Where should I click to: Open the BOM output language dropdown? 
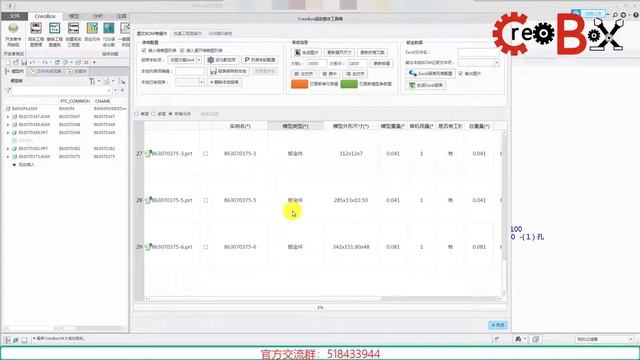478,62
